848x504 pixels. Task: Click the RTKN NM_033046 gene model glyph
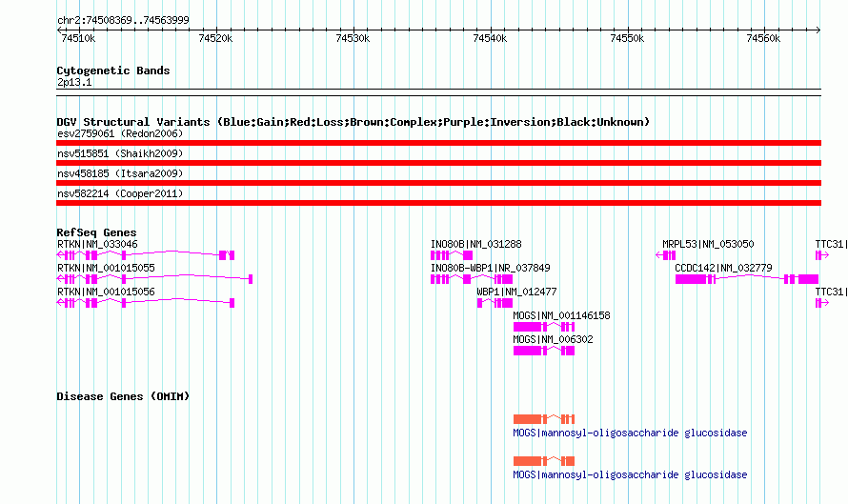pyautogui.click(x=146, y=255)
